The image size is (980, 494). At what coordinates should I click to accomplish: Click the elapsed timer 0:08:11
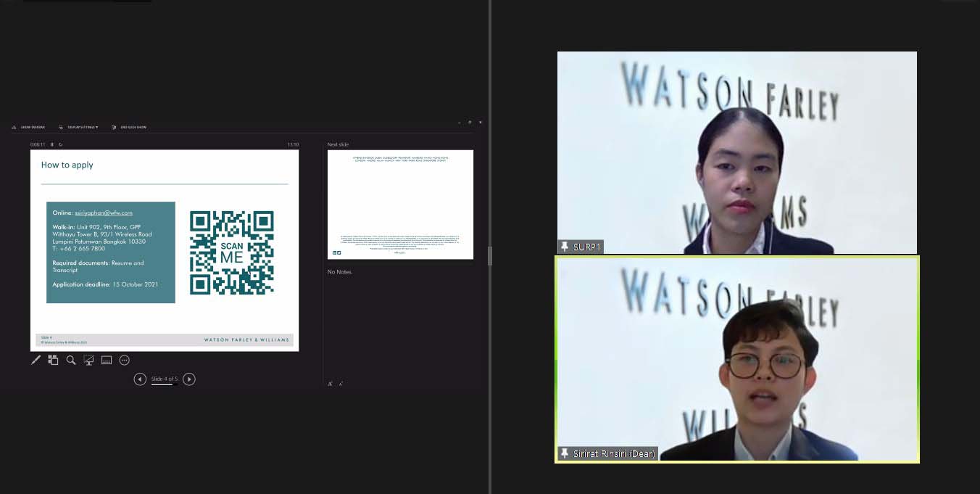click(x=38, y=144)
